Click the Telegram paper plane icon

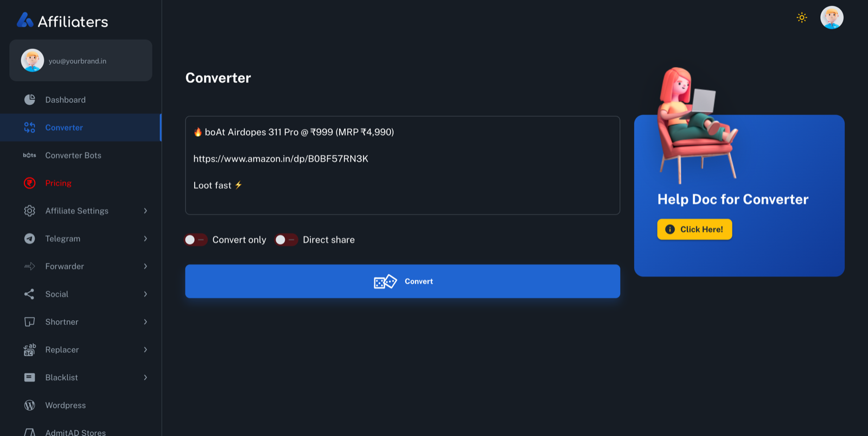[30, 238]
